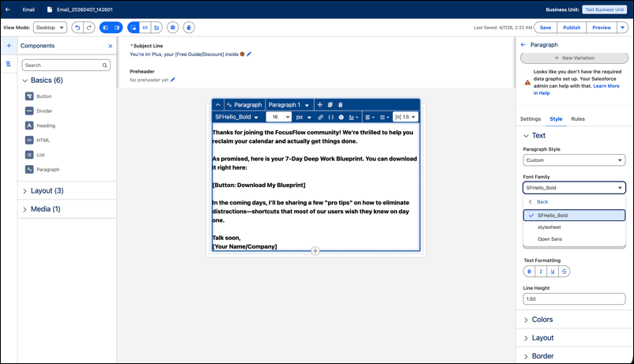Close the Components panel

pyautogui.click(x=111, y=46)
